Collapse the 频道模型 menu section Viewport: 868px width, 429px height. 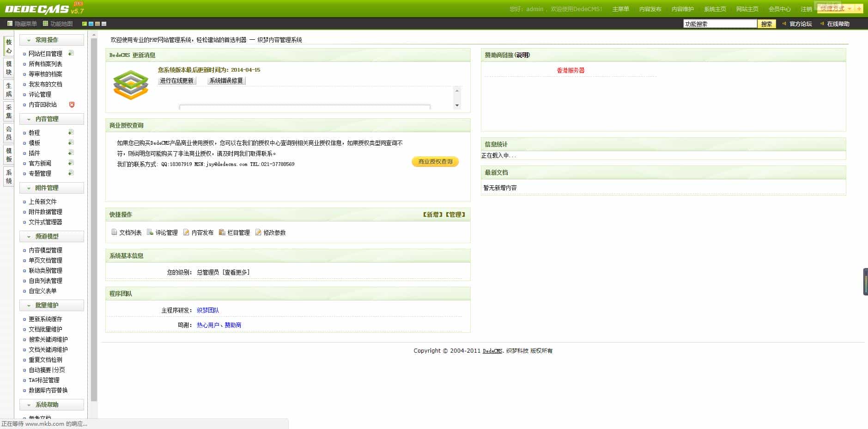(x=52, y=237)
